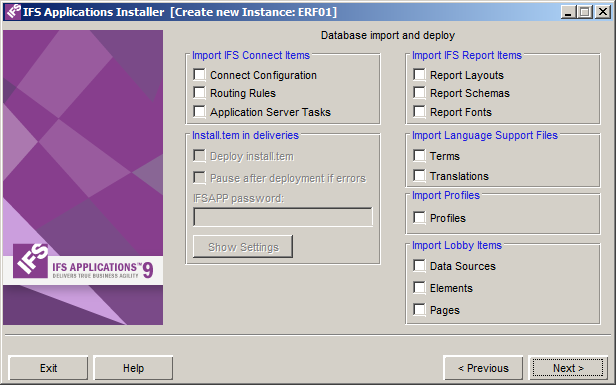The image size is (616, 385).
Task: Enable Report Layouts import
Action: point(420,75)
